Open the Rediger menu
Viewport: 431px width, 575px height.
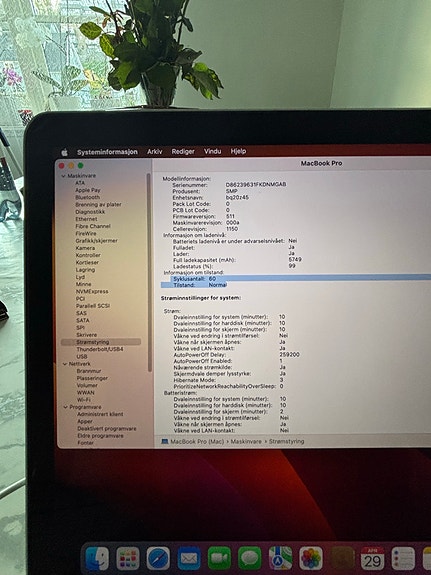[183, 151]
